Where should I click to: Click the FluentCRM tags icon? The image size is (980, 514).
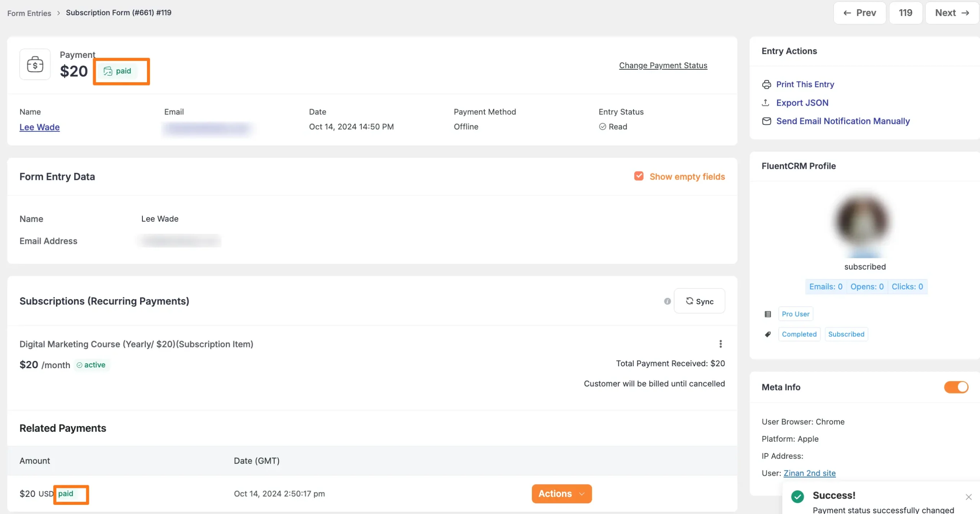768,335
